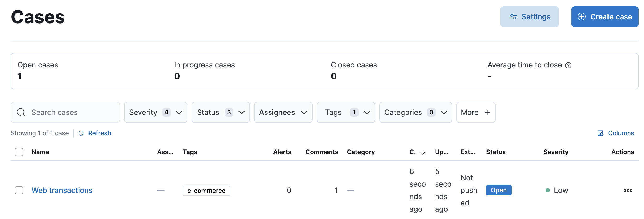Click the magnifier icon in the search box
The height and width of the screenshot is (219, 644).
21,112
